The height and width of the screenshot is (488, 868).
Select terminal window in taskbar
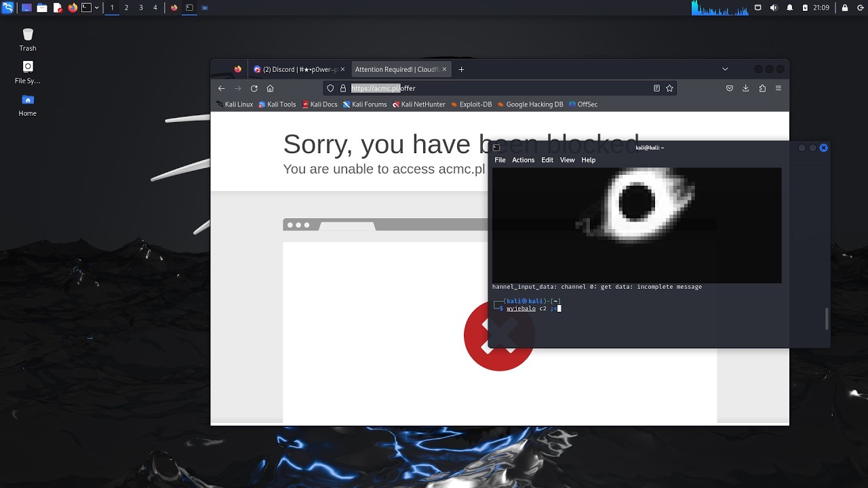[189, 7]
